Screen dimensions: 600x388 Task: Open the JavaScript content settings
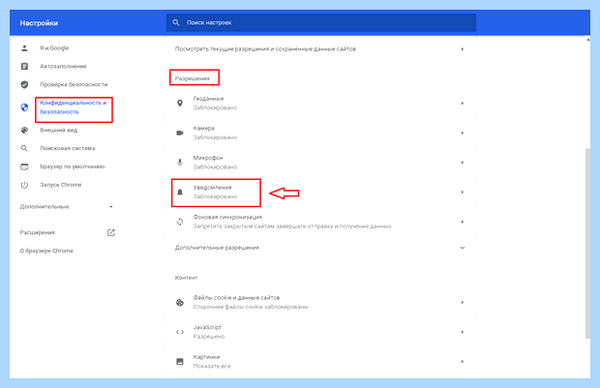[321, 332]
